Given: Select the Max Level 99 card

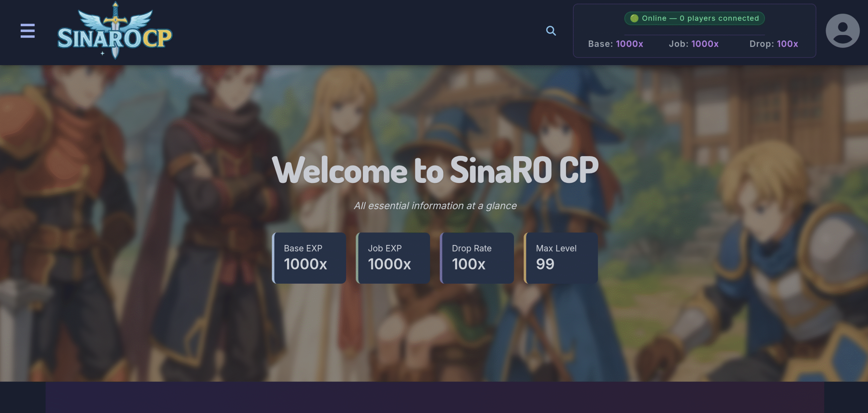Looking at the screenshot, I should pyautogui.click(x=561, y=258).
